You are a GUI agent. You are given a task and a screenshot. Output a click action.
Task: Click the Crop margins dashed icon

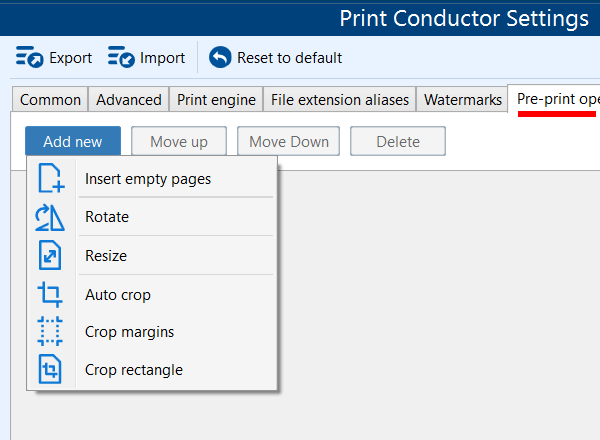pyautogui.click(x=50, y=331)
